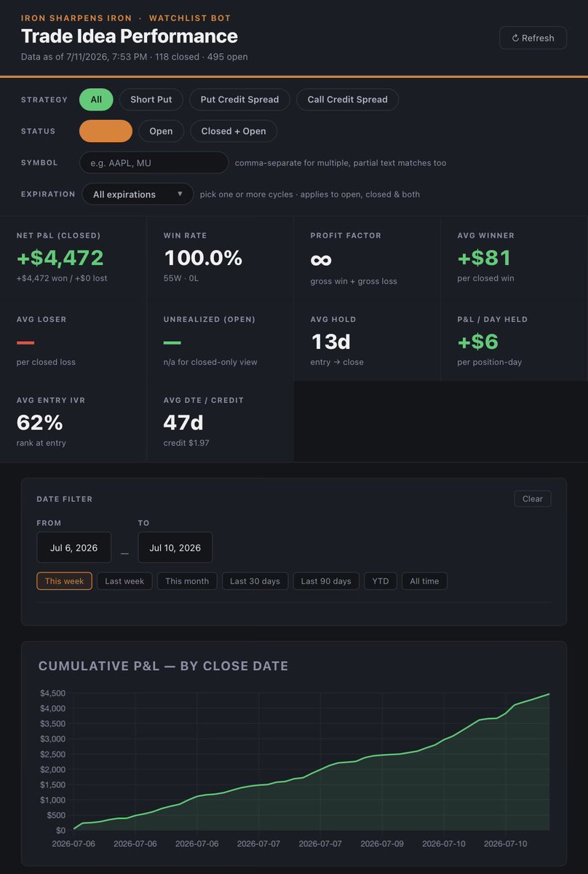Select the This month date preset
The height and width of the screenshot is (874, 588).
pos(187,581)
